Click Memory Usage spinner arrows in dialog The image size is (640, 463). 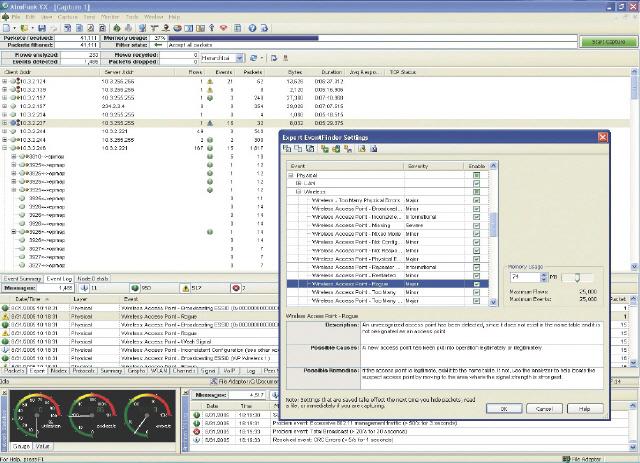click(543, 277)
